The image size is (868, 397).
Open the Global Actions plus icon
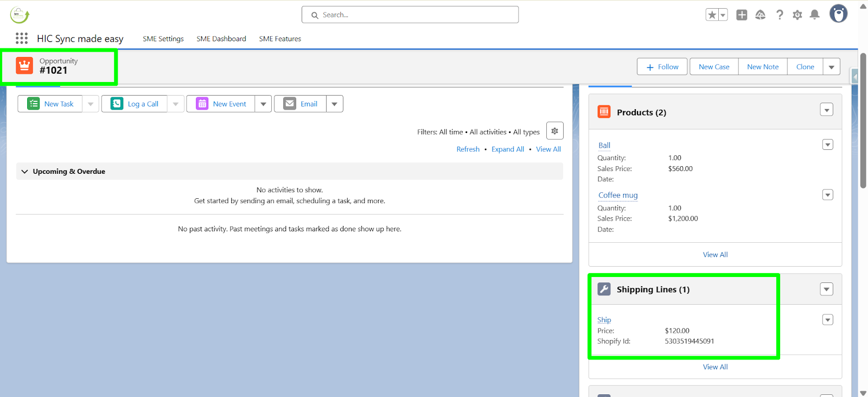[x=742, y=15]
